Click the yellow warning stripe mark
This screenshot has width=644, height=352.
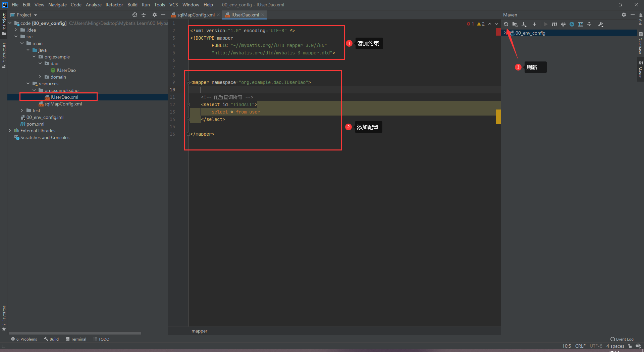tap(498, 117)
